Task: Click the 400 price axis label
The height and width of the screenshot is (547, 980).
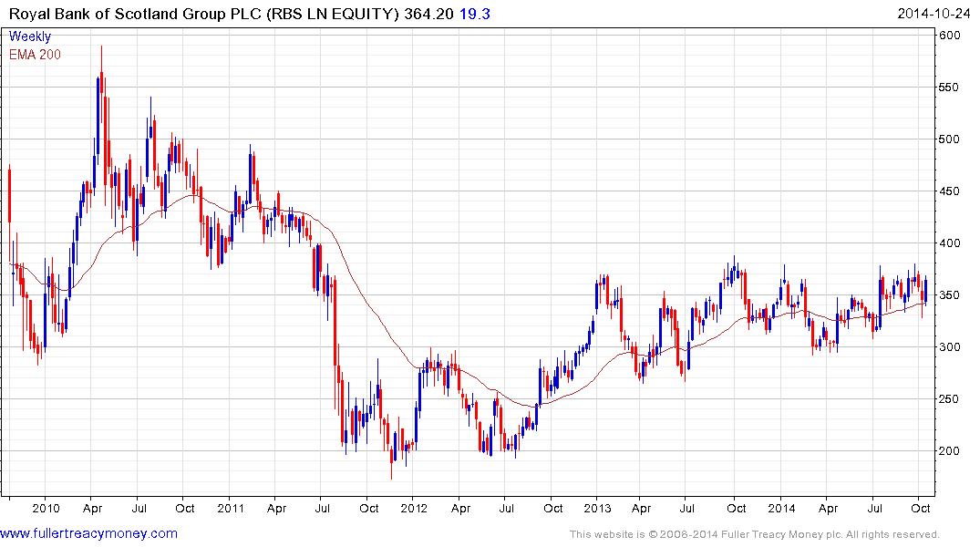Action: tap(950, 243)
